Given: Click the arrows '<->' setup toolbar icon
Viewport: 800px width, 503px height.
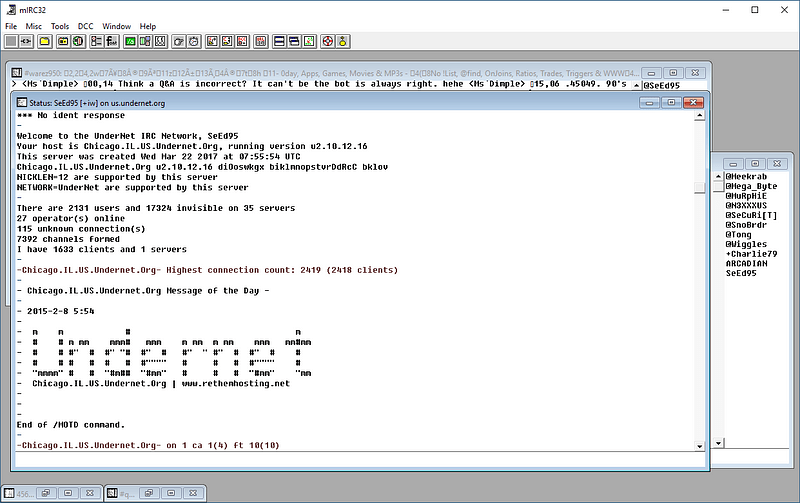Looking at the screenshot, I should pyautogui.click(x=26, y=41).
